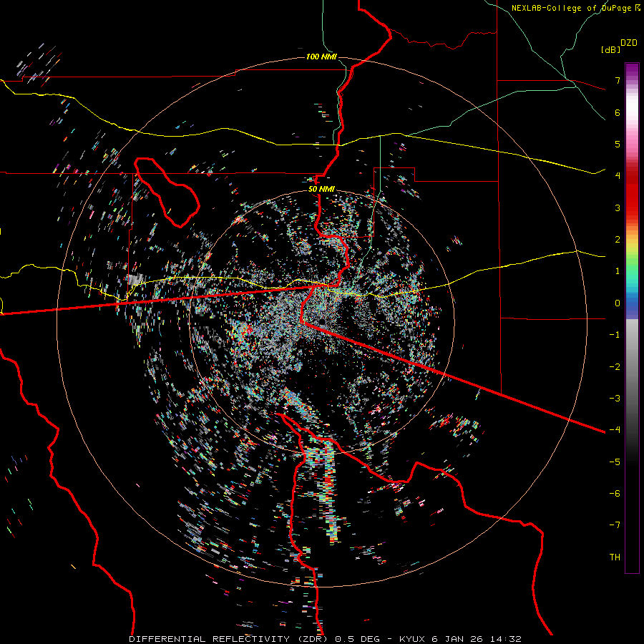Image resolution: width=644 pixels, height=644 pixels.
Task: Click the [dB] unit label
Action: [x=610, y=49]
